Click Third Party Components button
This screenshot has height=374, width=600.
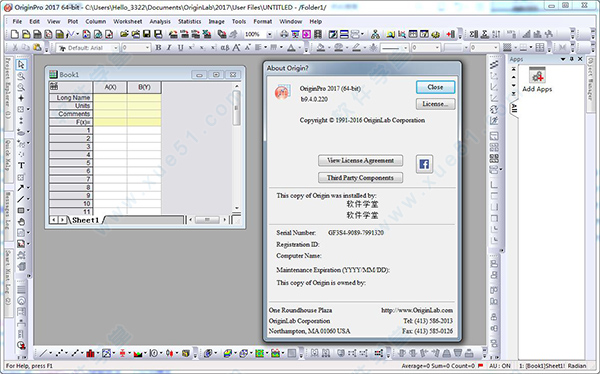pyautogui.click(x=360, y=178)
